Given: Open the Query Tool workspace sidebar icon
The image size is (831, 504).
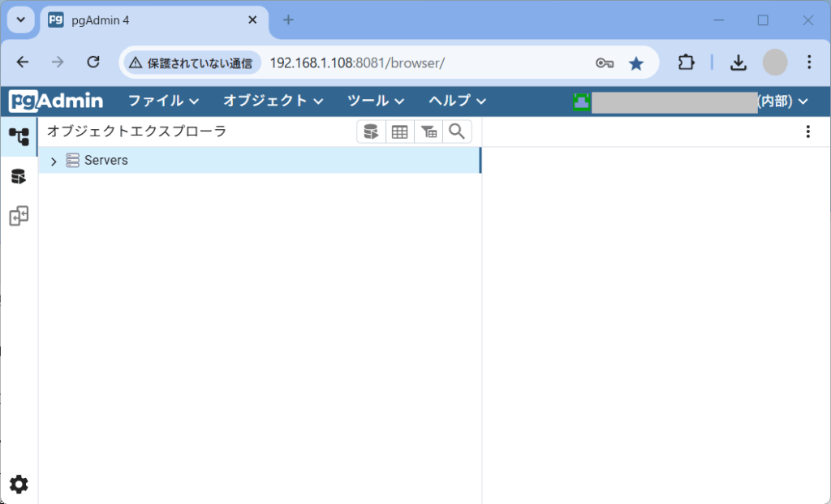Looking at the screenshot, I should [19, 176].
